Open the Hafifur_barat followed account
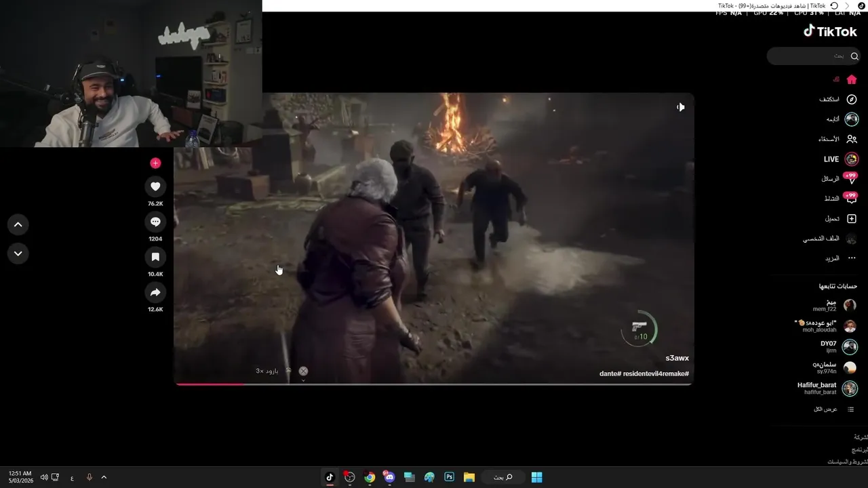Screen dimensions: 868x488 tap(827, 388)
